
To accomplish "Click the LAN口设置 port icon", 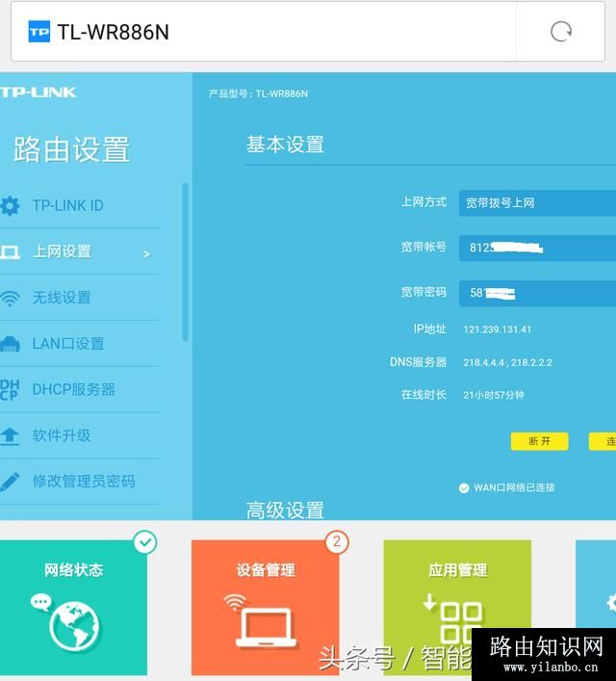I will (10, 344).
